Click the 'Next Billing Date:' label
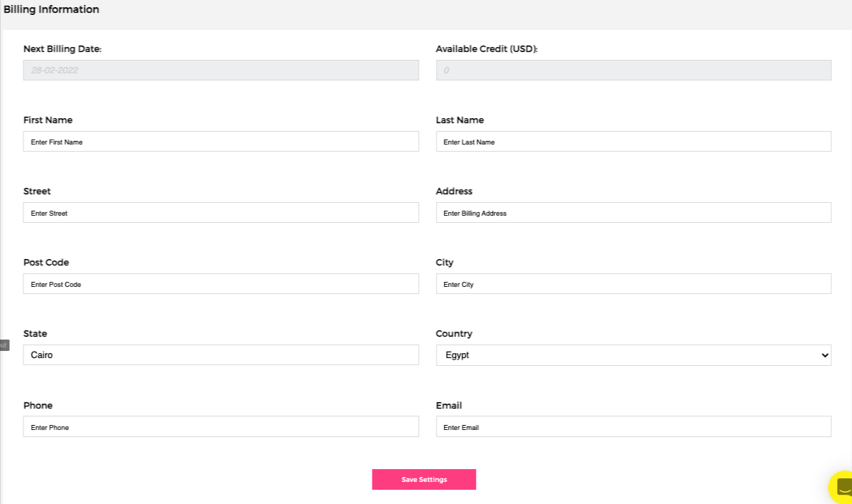 (63, 49)
